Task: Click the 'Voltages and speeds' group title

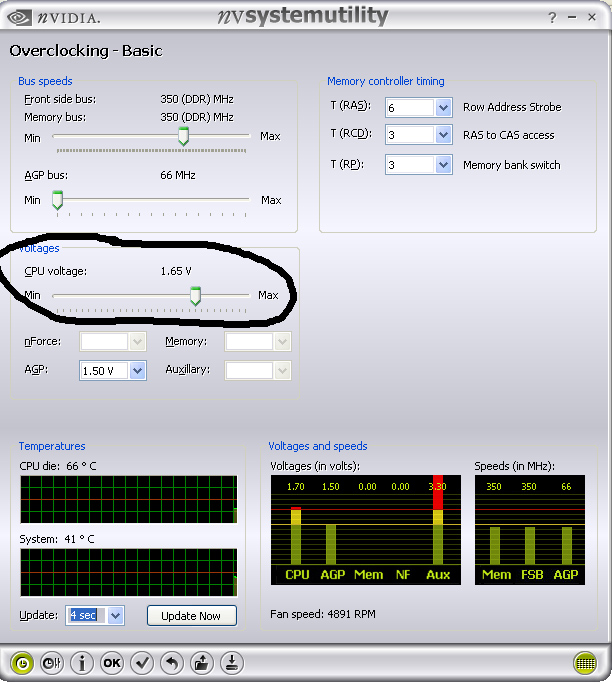Action: (318, 446)
